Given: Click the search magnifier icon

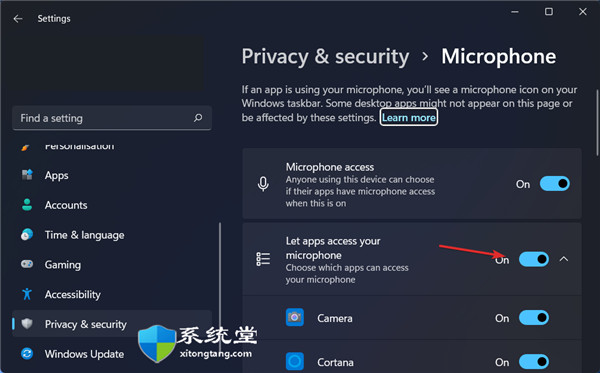Looking at the screenshot, I should (x=198, y=117).
